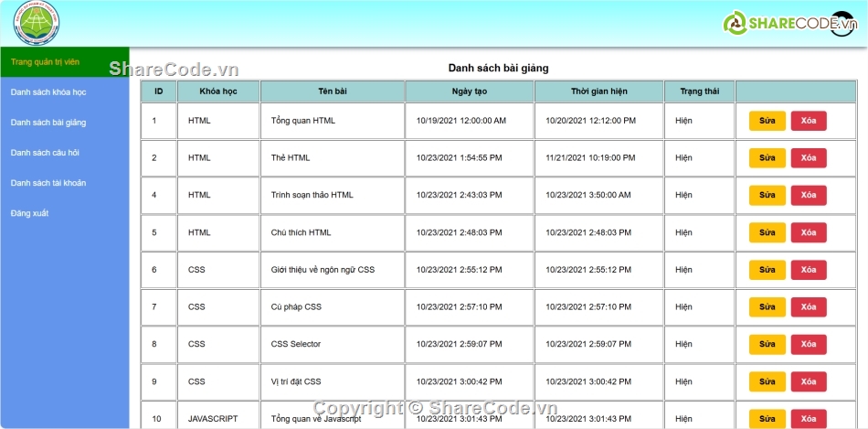
Task: Select the Giới thiệu về ngôn ngữ CSS cell
Action: point(333,270)
